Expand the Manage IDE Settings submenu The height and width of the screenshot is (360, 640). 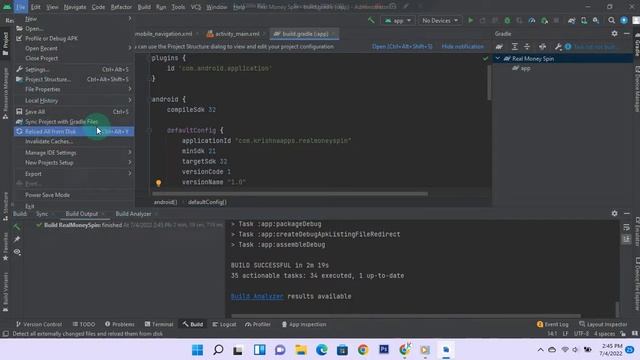click(130, 153)
